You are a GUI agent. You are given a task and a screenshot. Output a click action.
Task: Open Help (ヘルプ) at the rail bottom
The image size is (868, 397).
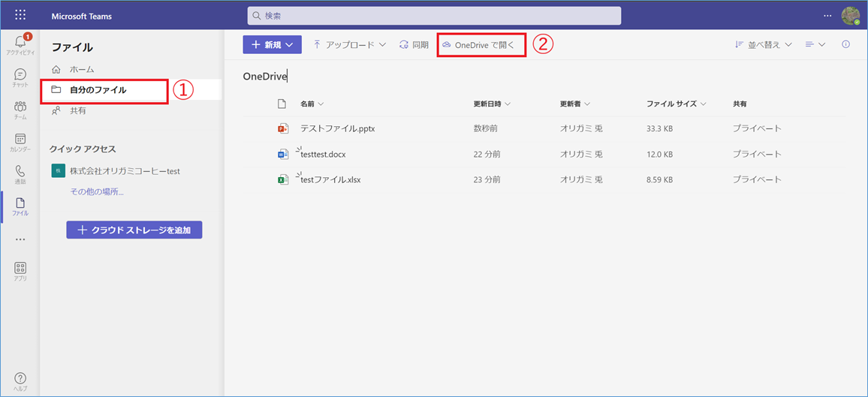(20, 381)
